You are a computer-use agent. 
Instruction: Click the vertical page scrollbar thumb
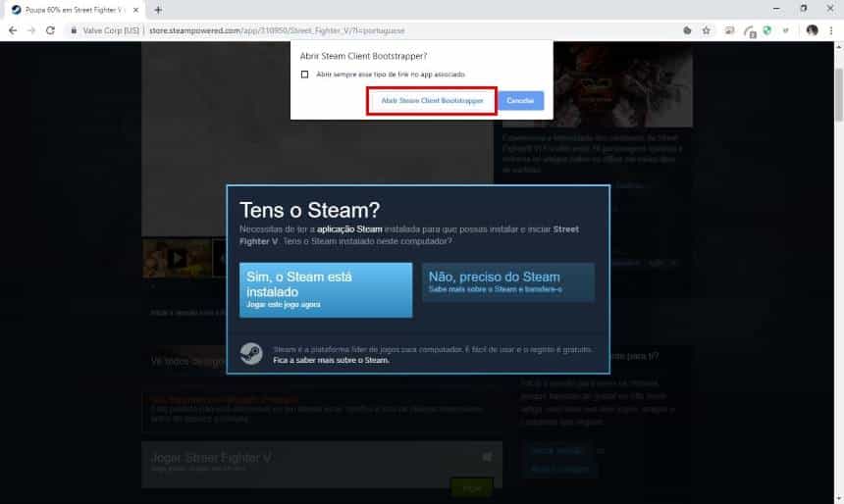point(839,95)
